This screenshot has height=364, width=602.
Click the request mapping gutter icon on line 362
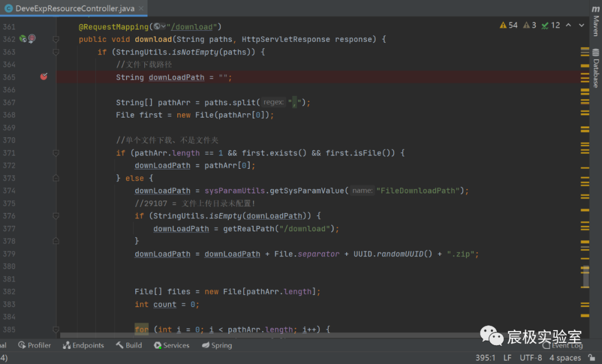(32, 39)
